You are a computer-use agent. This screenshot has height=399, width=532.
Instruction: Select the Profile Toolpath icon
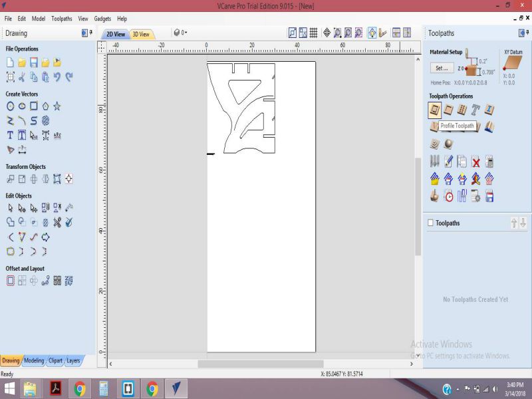tap(434, 109)
